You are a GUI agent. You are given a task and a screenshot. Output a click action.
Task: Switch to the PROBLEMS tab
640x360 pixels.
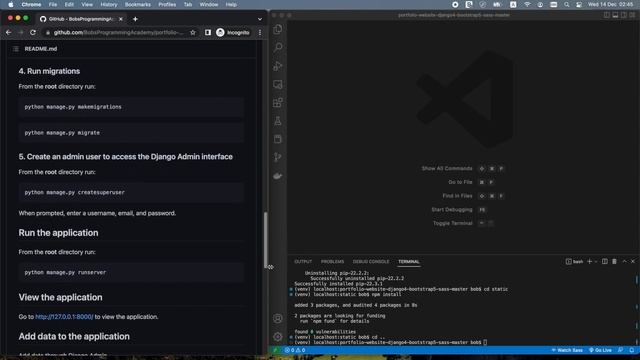point(332,262)
